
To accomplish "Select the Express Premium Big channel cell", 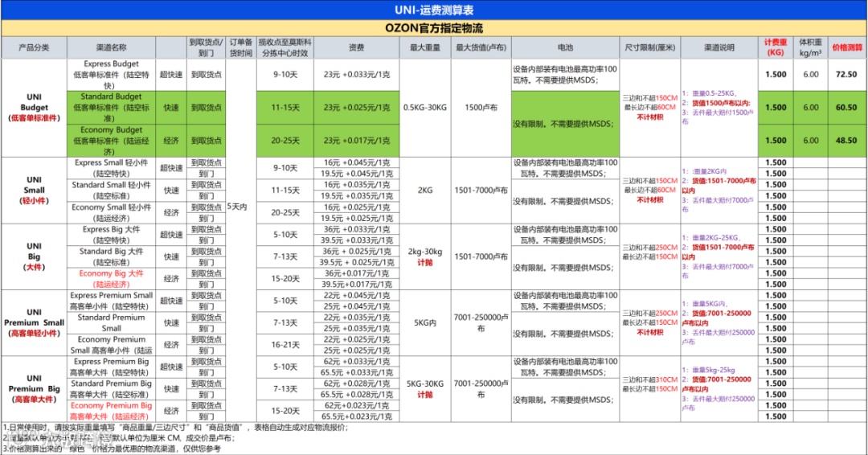I will (x=111, y=367).
